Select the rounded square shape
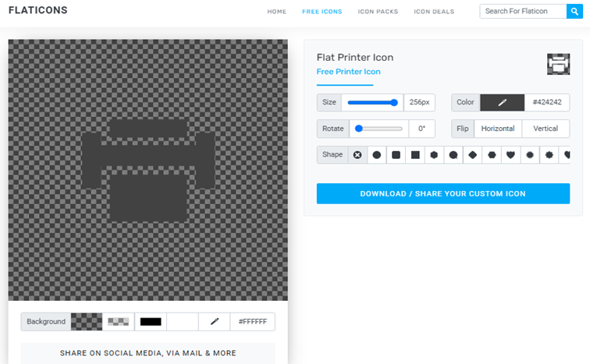 pyautogui.click(x=396, y=154)
